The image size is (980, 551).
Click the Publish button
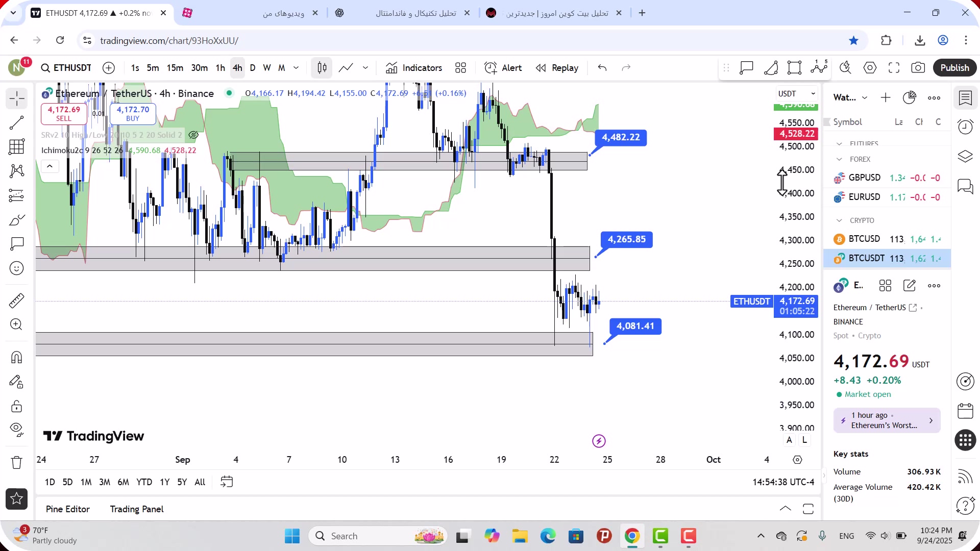[x=954, y=68]
